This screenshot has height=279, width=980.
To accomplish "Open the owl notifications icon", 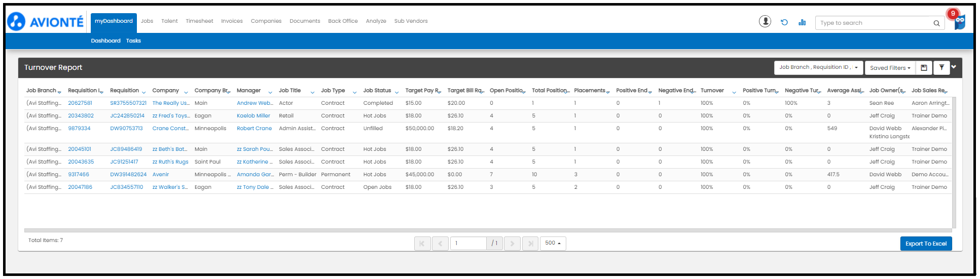I will point(959,21).
